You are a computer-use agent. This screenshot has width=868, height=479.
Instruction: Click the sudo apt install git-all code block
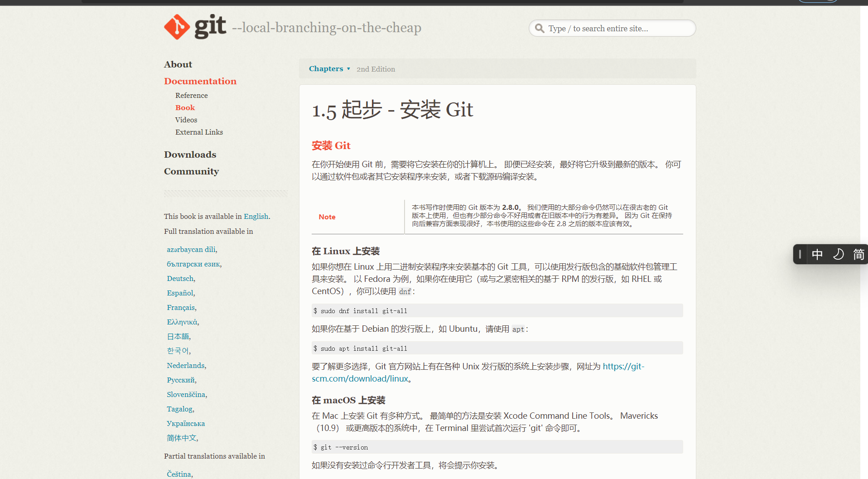497,348
